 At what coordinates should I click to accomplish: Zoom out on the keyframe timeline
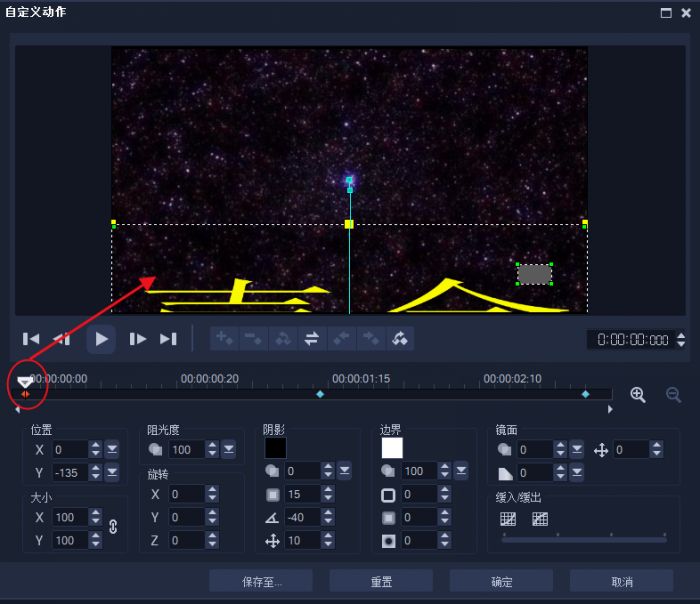(673, 395)
